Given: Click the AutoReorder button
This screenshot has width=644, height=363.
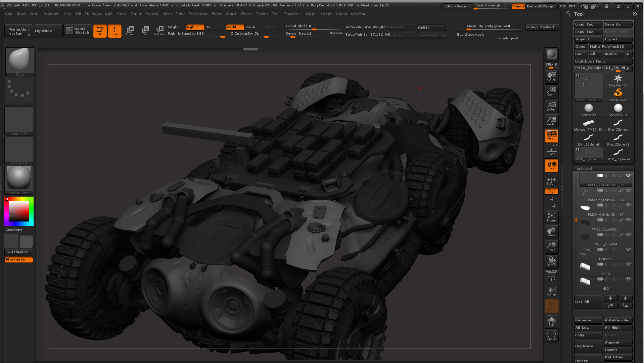Looking at the screenshot, I should tap(618, 320).
